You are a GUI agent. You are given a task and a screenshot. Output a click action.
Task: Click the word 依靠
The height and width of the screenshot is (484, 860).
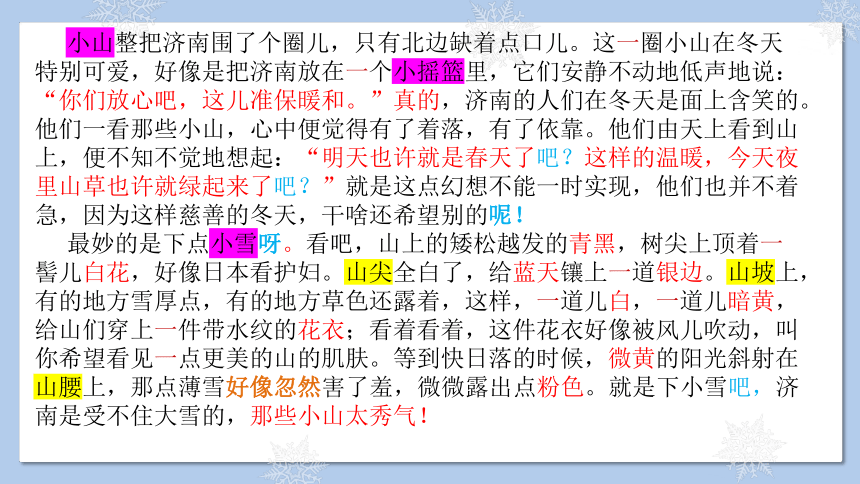tap(559, 129)
